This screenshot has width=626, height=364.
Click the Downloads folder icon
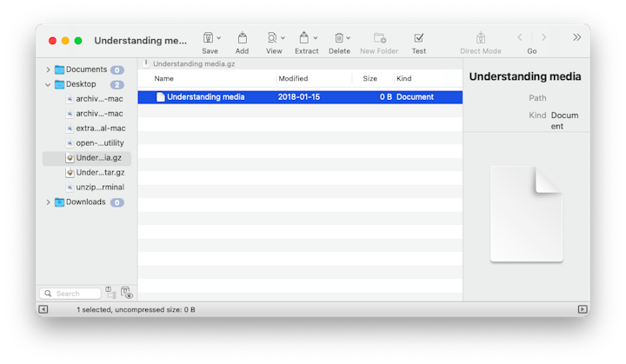point(59,202)
